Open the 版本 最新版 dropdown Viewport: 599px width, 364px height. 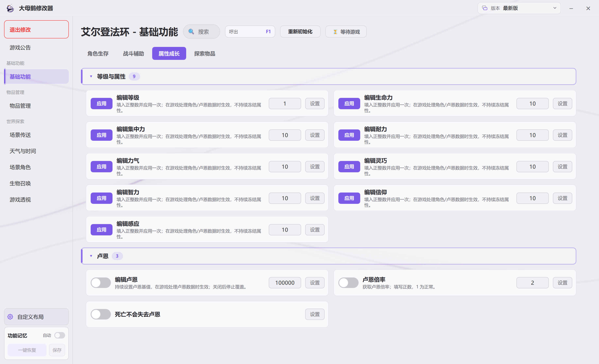[x=519, y=8]
